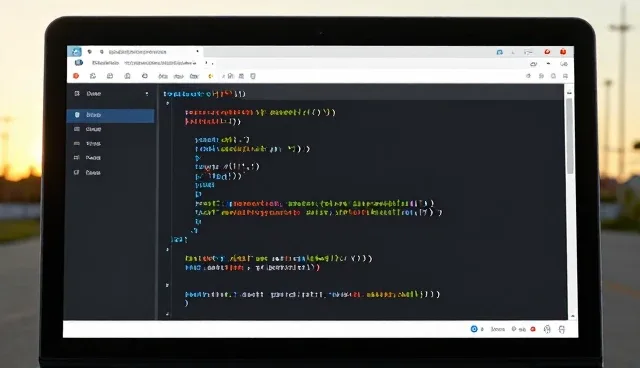Open the small dropdown arrow in the sidebar header
The image size is (640, 368).
pos(147,94)
